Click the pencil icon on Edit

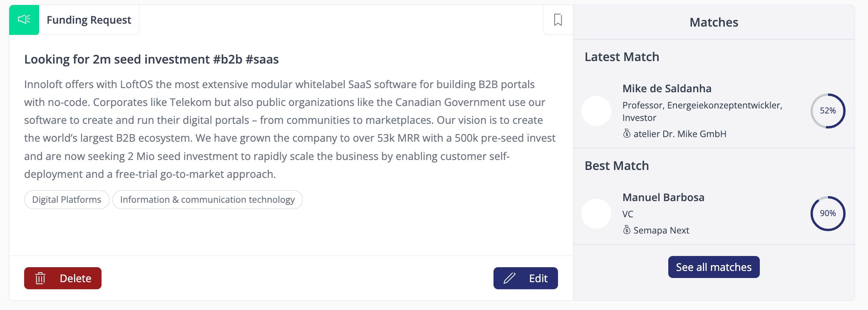(510, 278)
